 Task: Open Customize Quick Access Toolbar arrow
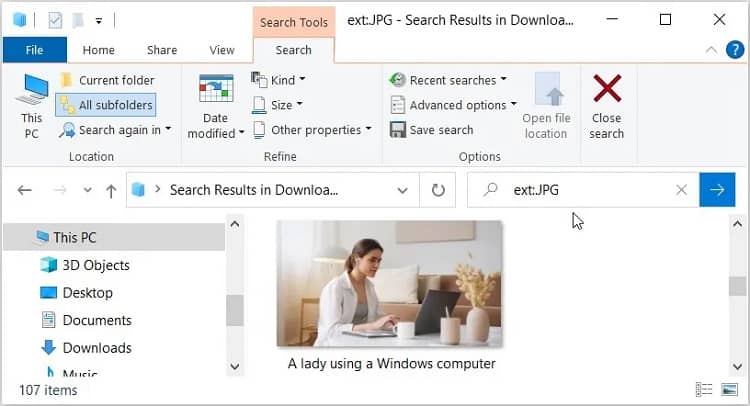(99, 21)
